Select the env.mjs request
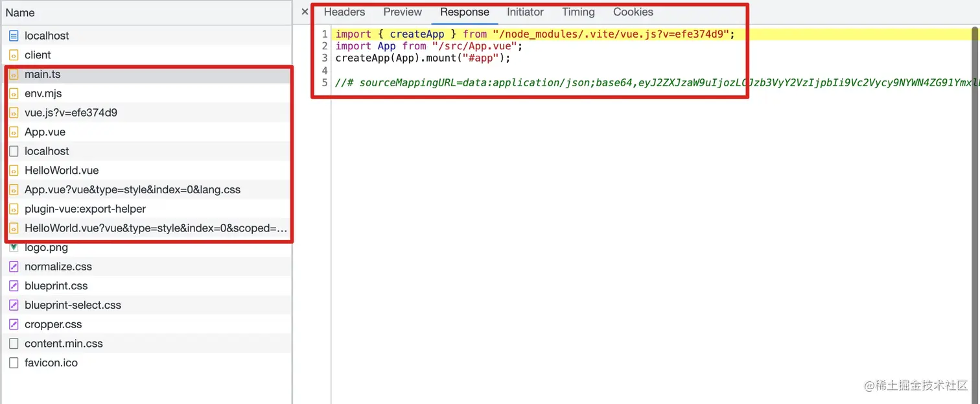This screenshot has height=404, width=980. tap(146, 93)
